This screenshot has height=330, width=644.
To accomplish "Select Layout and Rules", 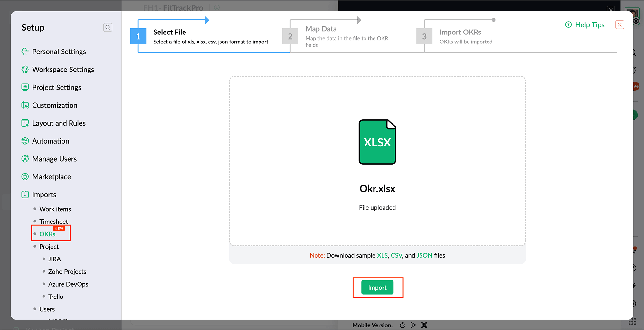I will pyautogui.click(x=59, y=123).
